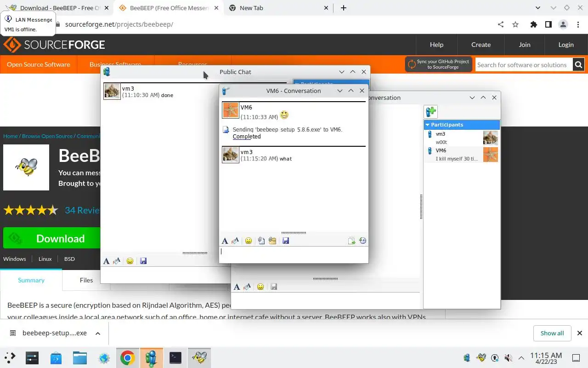The image size is (588, 368).
Task: Click the share/copy icon in VM6 Conversation toolbar
Action: (351, 241)
